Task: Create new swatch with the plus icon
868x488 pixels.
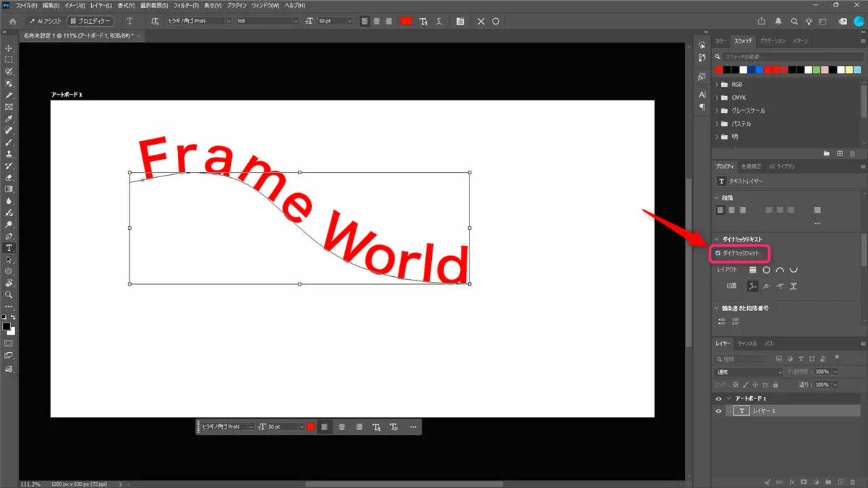Action: click(840, 153)
